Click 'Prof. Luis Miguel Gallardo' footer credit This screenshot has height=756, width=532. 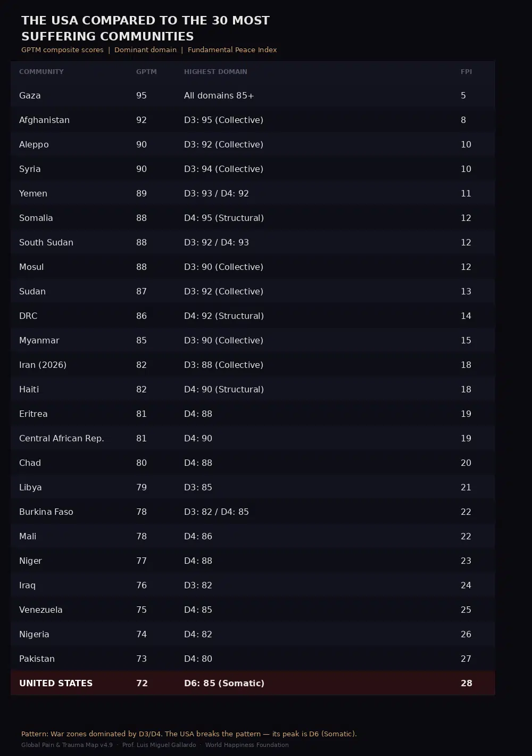pos(159,745)
